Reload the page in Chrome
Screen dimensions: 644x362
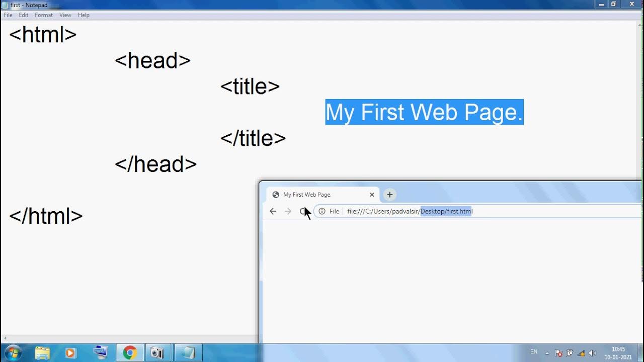[303, 211]
